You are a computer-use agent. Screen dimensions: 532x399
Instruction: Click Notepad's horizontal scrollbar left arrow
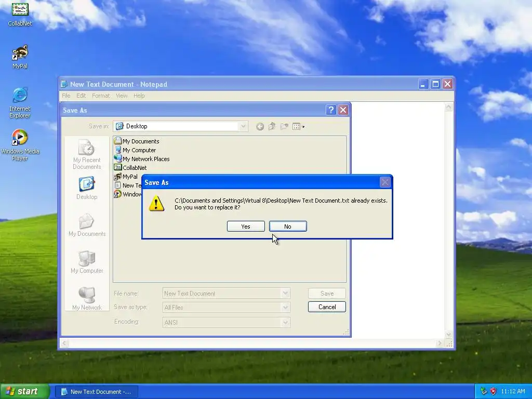click(64, 343)
